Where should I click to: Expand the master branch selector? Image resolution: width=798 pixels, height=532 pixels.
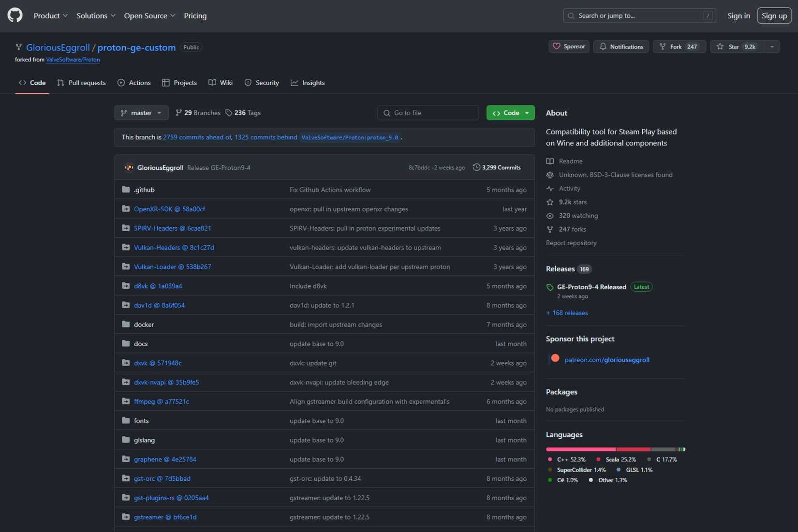pyautogui.click(x=141, y=113)
